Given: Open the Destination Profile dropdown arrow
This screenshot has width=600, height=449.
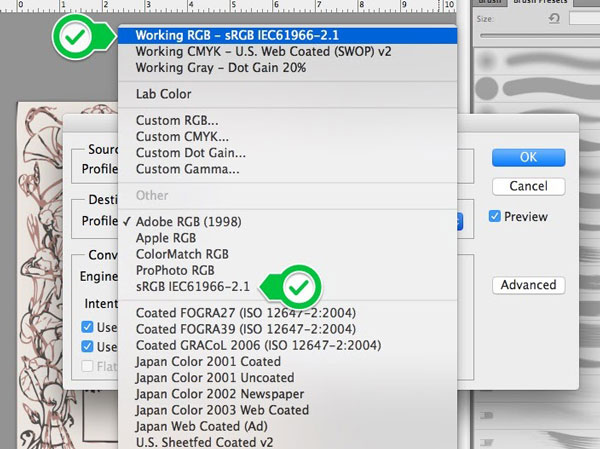Looking at the screenshot, I should [460, 222].
